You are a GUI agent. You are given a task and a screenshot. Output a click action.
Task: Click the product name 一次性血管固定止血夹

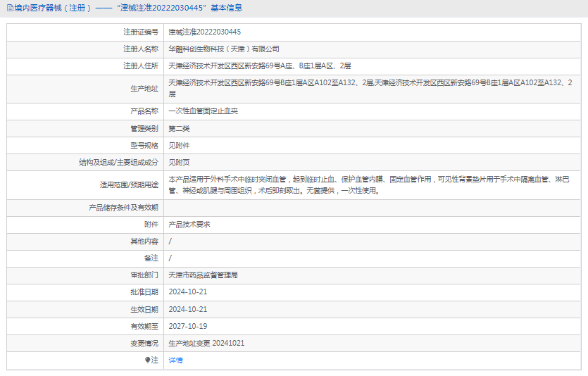pyautogui.click(x=204, y=111)
